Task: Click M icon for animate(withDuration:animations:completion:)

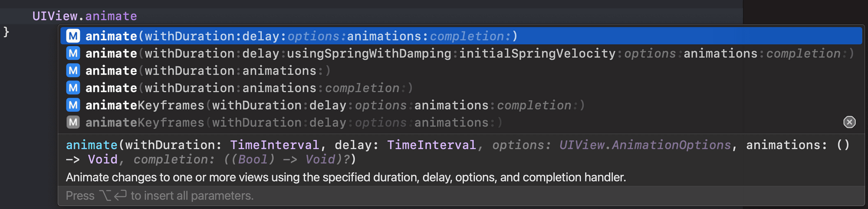Action: pos(73,88)
